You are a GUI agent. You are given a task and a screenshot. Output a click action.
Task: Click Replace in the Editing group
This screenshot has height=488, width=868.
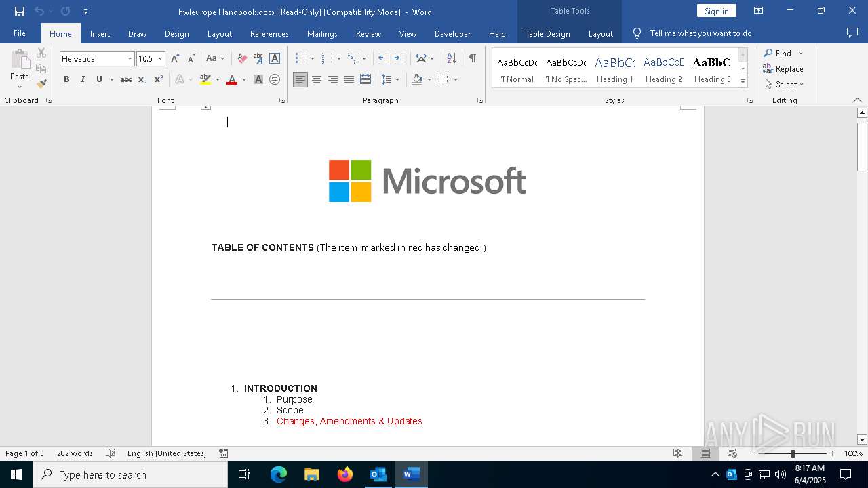[x=783, y=68]
